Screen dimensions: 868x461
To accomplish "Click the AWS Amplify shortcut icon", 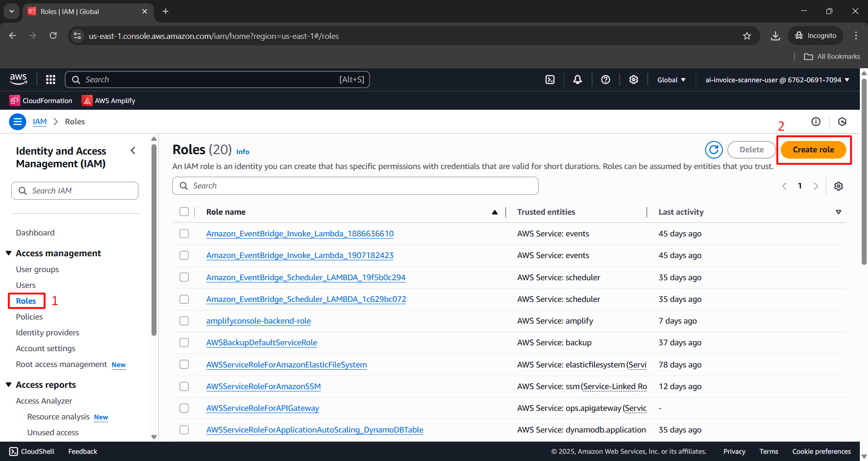I will click(x=87, y=101).
